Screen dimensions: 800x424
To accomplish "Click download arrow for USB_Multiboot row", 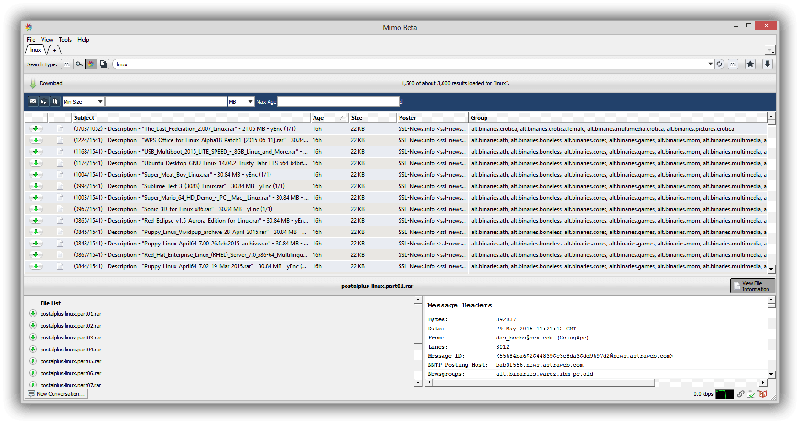I will click(36, 152).
